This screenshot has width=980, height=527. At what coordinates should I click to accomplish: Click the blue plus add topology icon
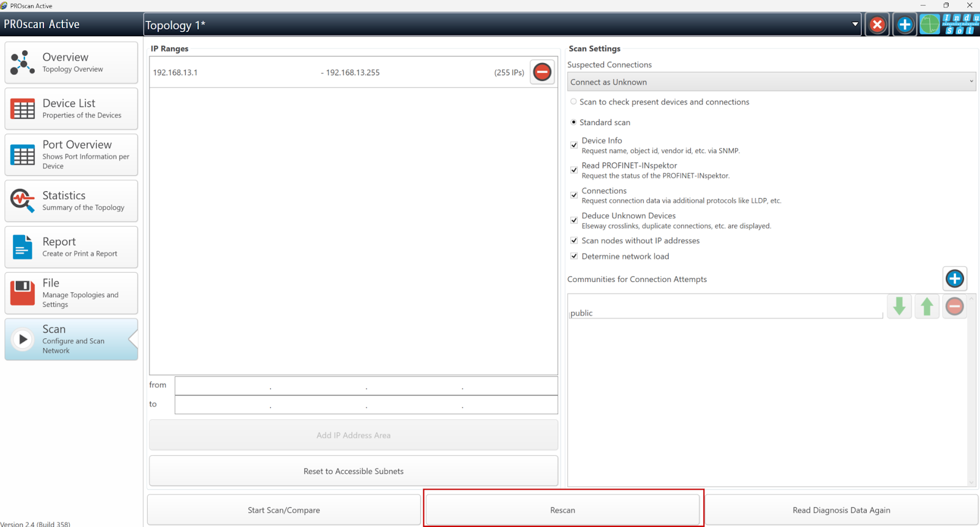tap(905, 25)
